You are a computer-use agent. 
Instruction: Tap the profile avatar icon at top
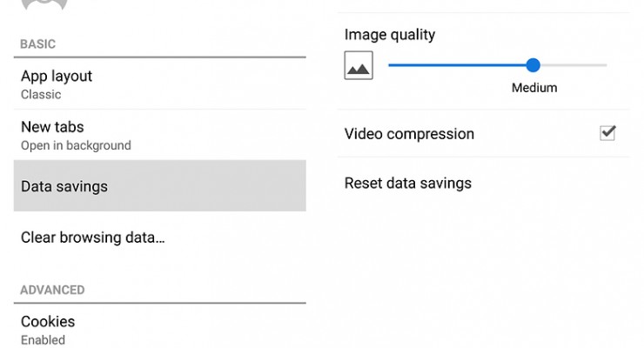click(x=44, y=5)
